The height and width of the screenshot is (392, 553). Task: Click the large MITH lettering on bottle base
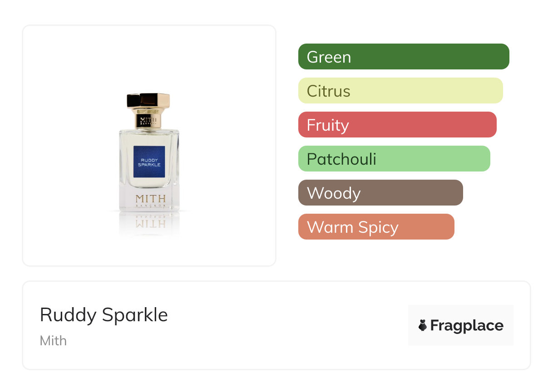coord(150,199)
